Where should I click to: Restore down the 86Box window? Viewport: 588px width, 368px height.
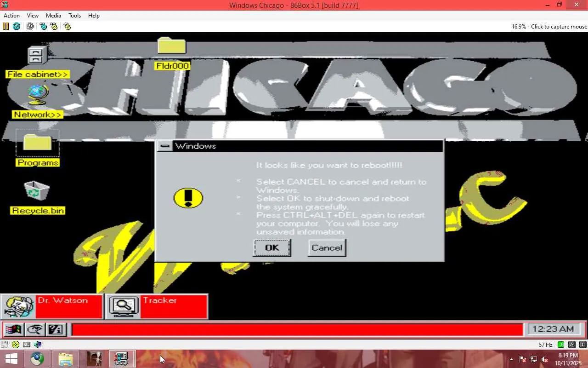click(560, 5)
